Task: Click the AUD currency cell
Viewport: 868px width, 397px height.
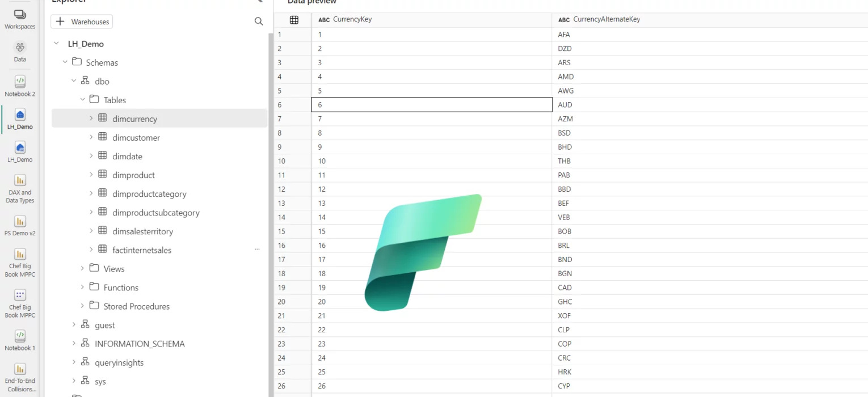Action: [710, 104]
